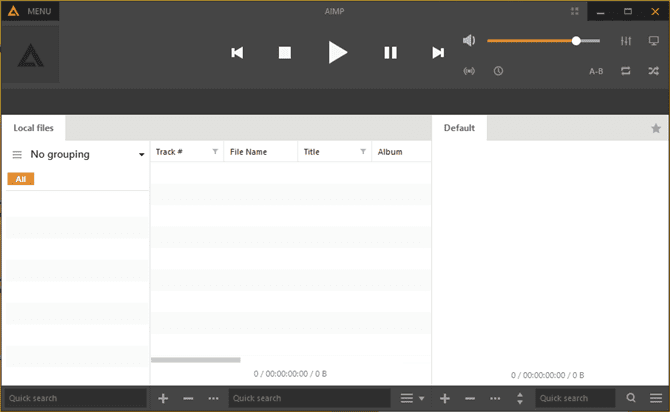Toggle the A-B repeat section
The width and height of the screenshot is (670, 412).
pos(596,71)
